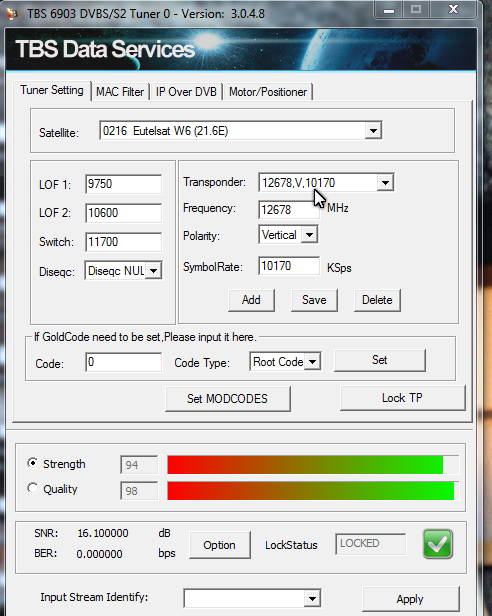Click the SNR value 16.100000

point(103,533)
